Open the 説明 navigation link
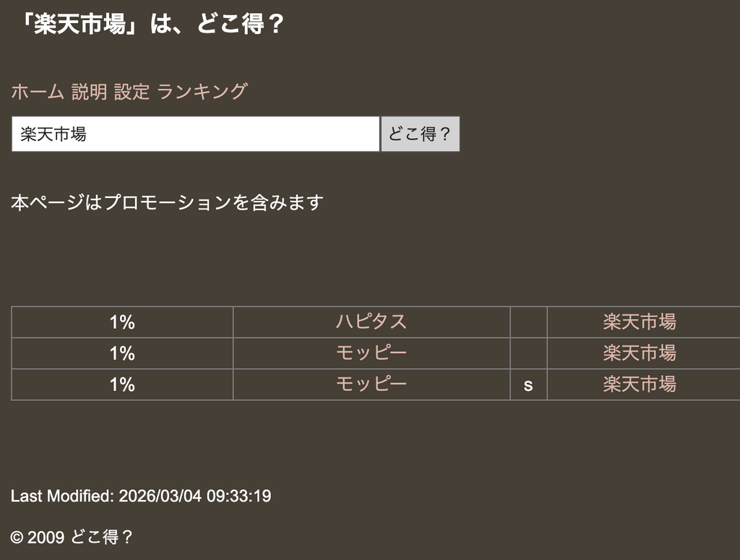Screen dimensions: 740x560 (89, 92)
